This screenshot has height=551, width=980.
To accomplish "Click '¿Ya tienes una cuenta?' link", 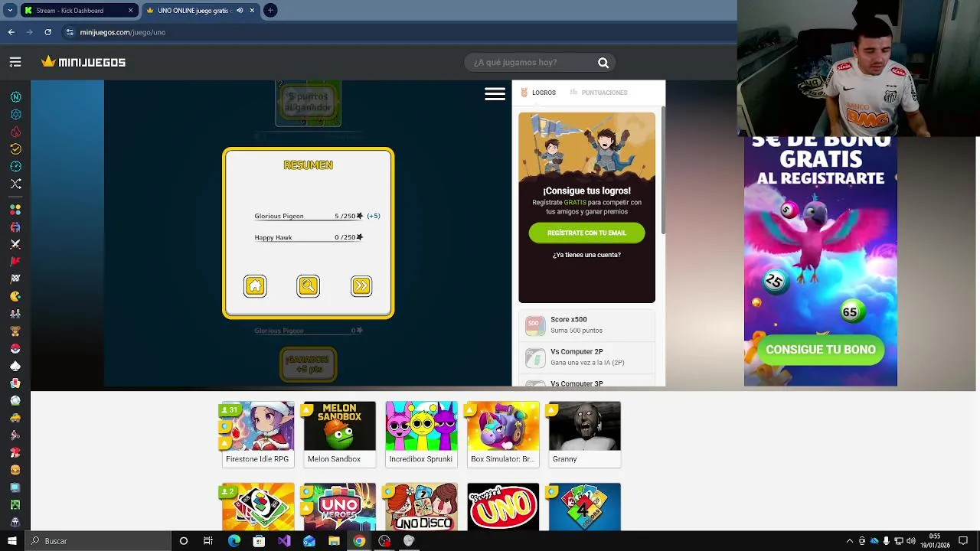I will point(586,255).
